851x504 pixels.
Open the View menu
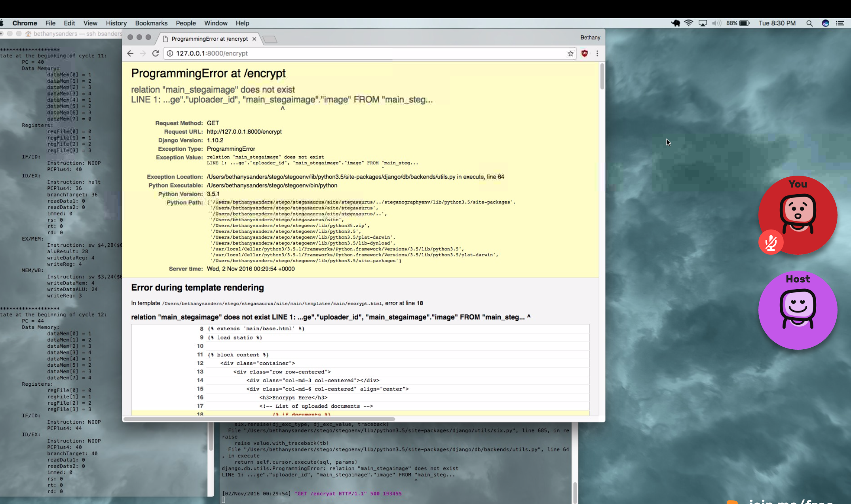90,23
